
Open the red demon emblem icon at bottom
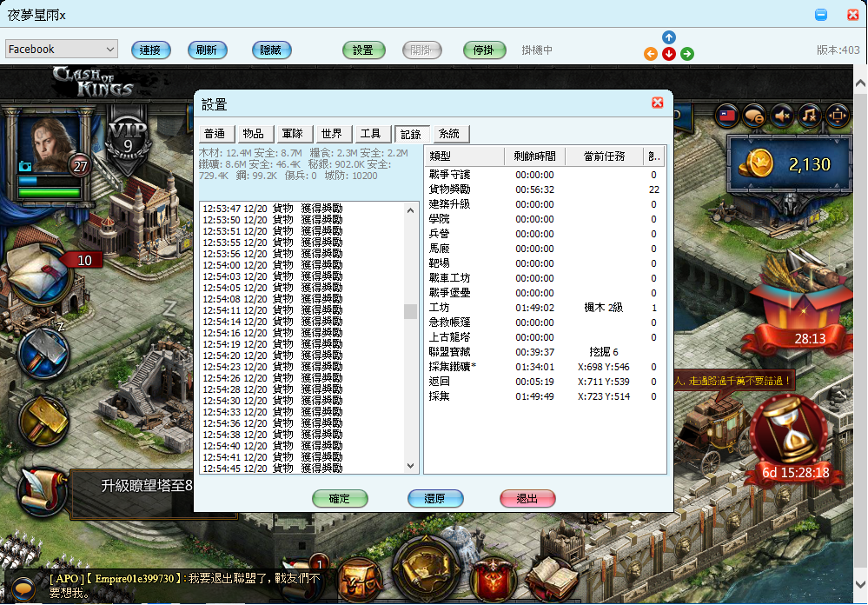point(493,582)
